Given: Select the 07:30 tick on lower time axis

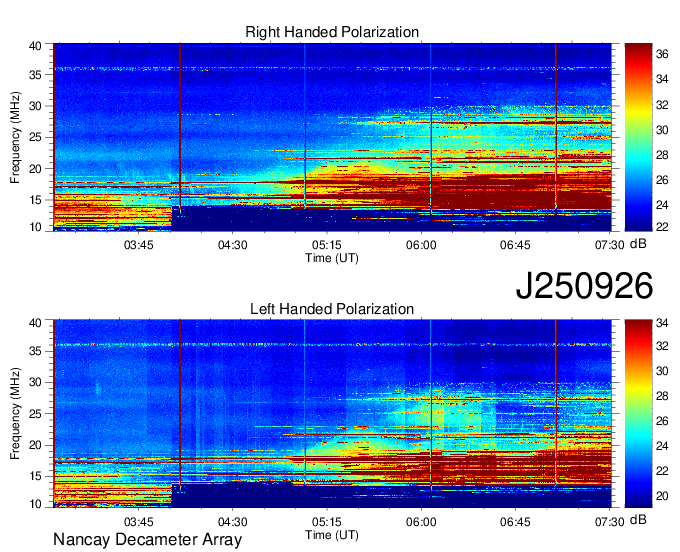Looking at the screenshot, I should click(609, 521).
